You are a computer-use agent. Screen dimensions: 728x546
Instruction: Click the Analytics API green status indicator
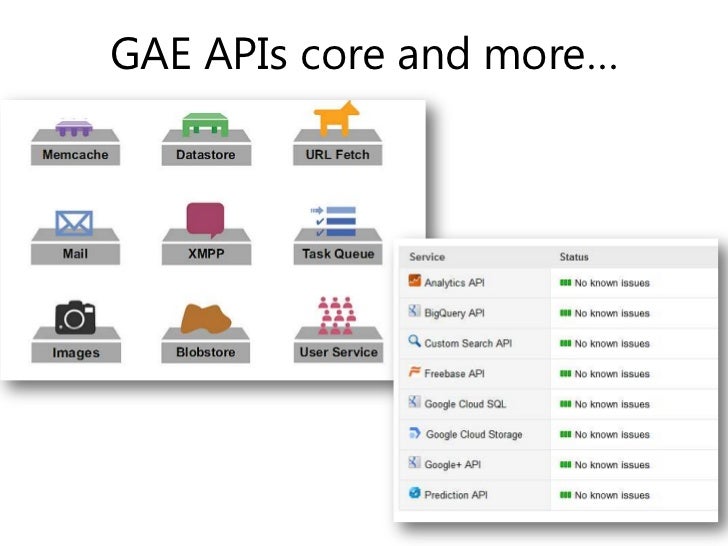565,283
